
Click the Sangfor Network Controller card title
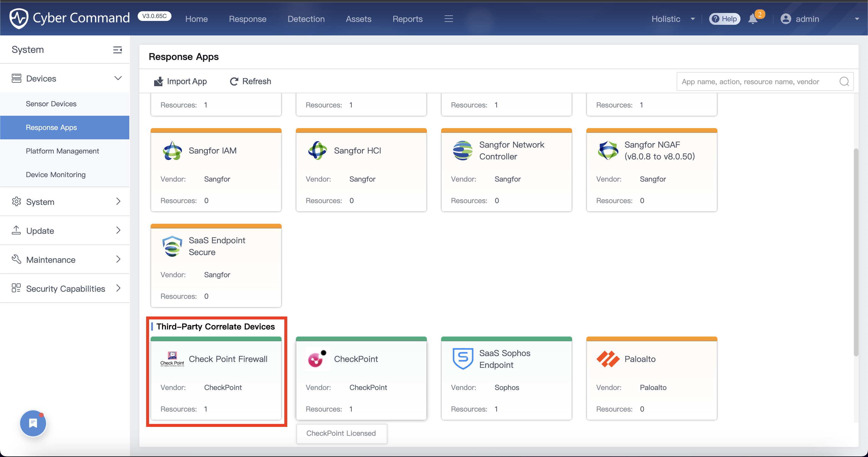coord(511,151)
